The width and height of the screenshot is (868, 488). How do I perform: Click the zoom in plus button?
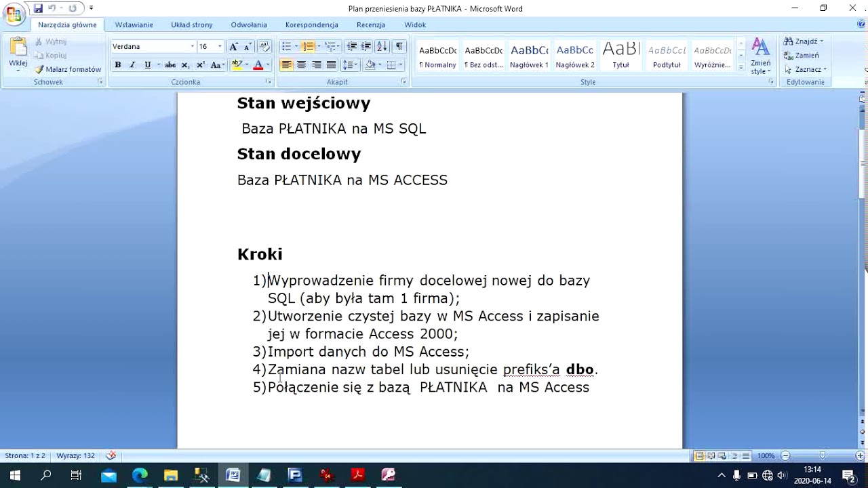tap(861, 456)
